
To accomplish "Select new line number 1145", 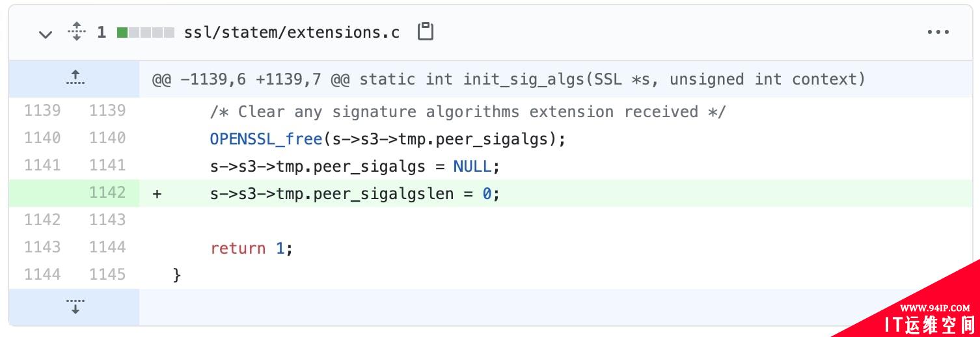I will coord(107,275).
